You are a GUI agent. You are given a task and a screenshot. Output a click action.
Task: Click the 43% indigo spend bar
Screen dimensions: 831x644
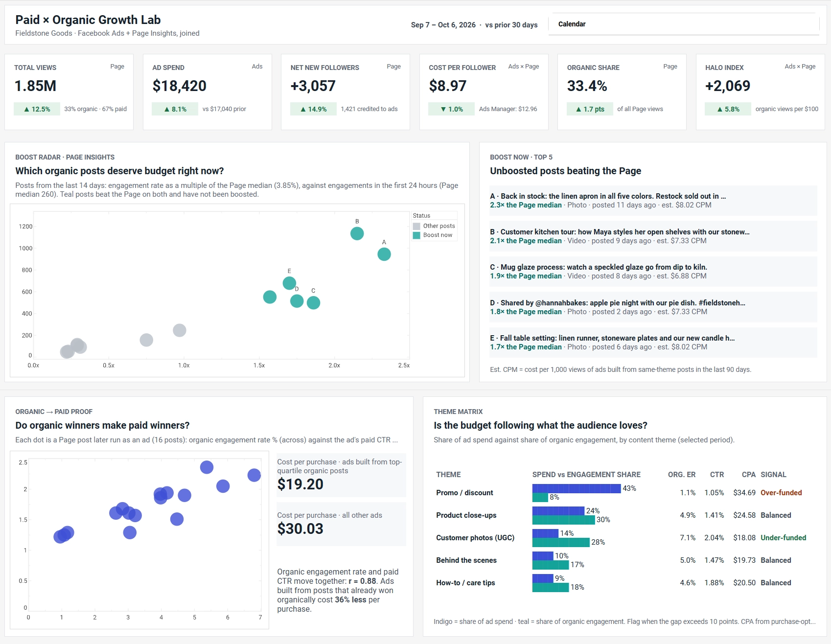pyautogui.click(x=577, y=488)
